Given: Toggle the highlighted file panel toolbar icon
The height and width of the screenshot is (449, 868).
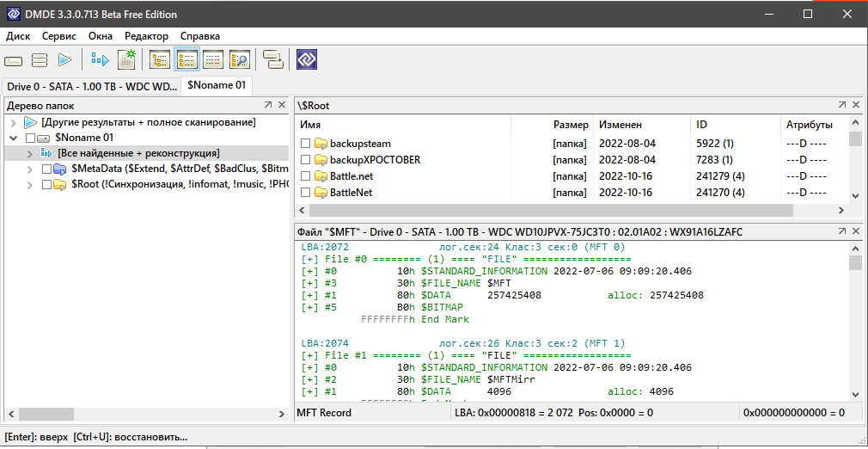Looking at the screenshot, I should [x=186, y=60].
